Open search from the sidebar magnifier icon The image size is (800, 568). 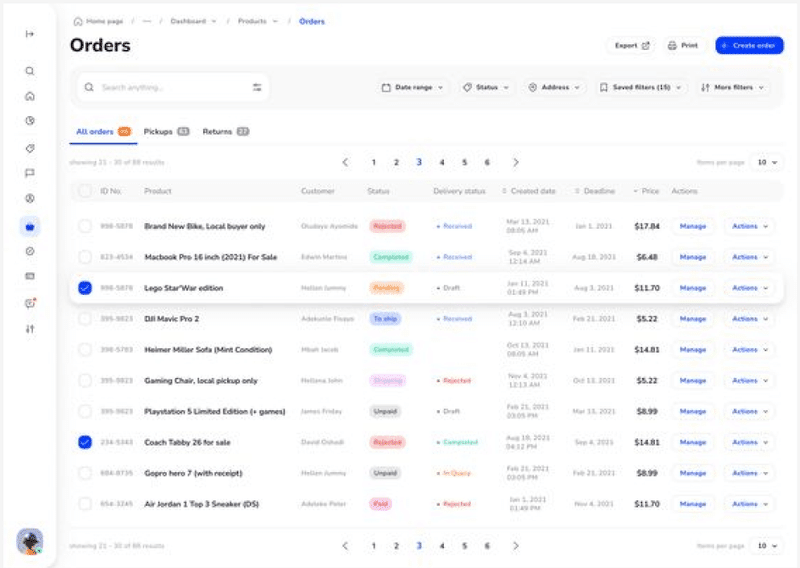[x=30, y=71]
